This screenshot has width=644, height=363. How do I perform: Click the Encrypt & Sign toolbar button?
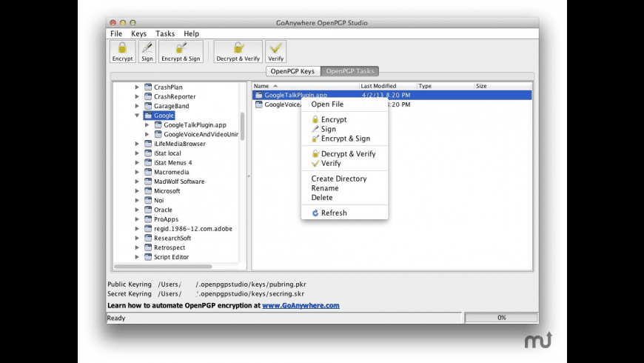click(x=181, y=52)
